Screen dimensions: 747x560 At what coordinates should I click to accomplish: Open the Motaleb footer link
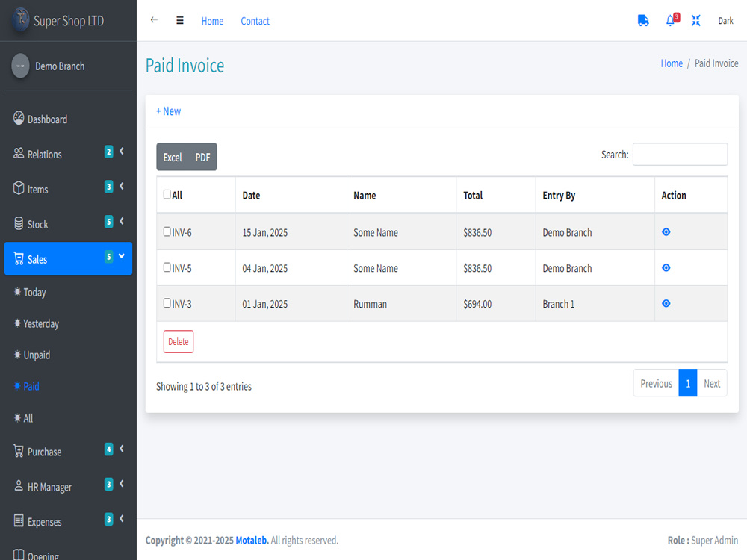[x=252, y=541]
